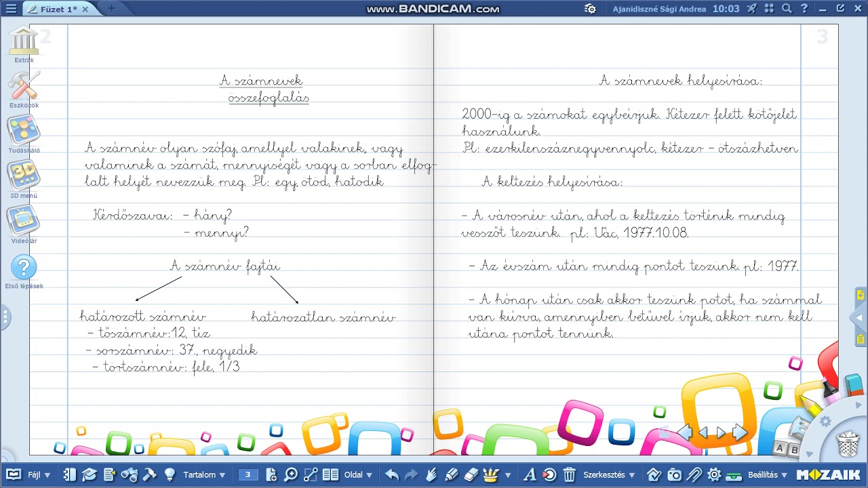Click the light bulb icon
This screenshot has width=868, height=488.
coord(170,474)
